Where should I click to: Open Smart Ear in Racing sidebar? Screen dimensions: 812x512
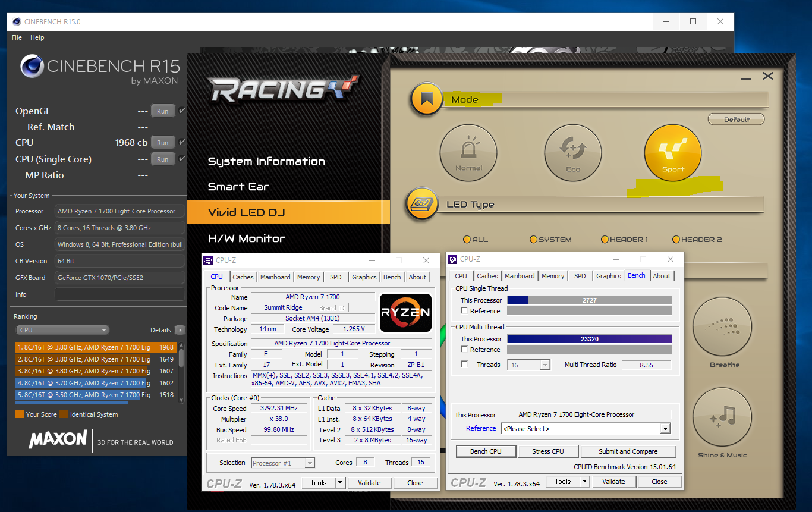[238, 187]
